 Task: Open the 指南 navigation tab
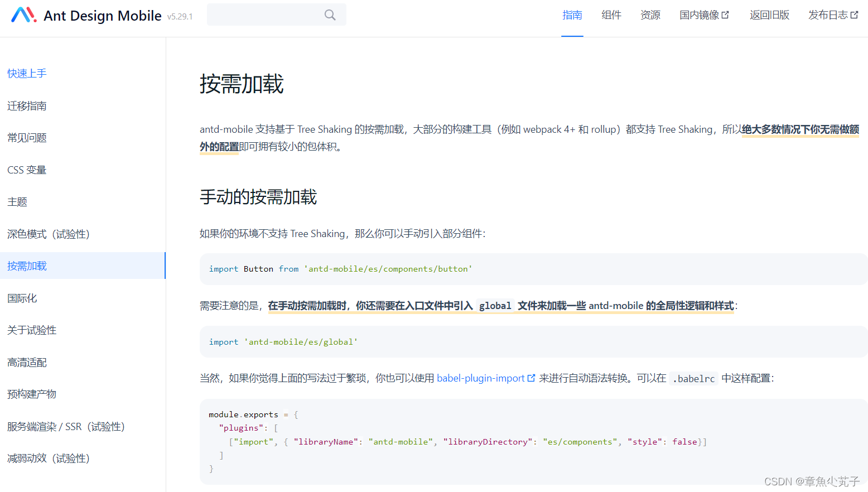(x=572, y=15)
